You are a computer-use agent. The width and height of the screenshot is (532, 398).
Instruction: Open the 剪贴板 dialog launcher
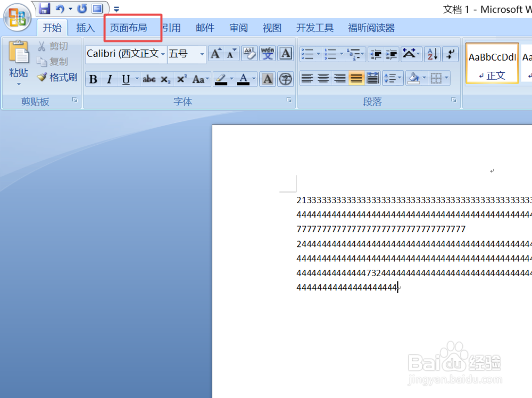pyautogui.click(x=74, y=100)
